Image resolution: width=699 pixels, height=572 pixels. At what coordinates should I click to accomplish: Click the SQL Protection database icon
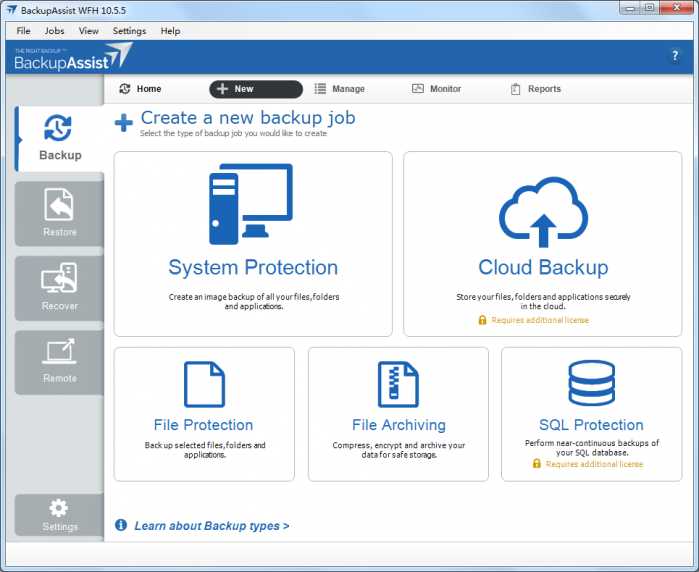click(592, 383)
